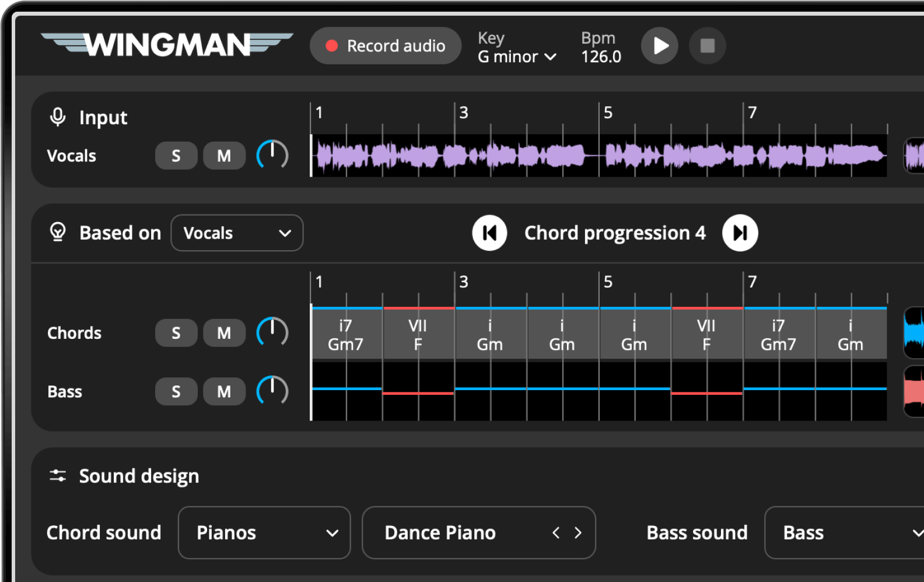The width and height of the screenshot is (924, 582).
Task: Click the Play button
Action: click(x=659, y=45)
